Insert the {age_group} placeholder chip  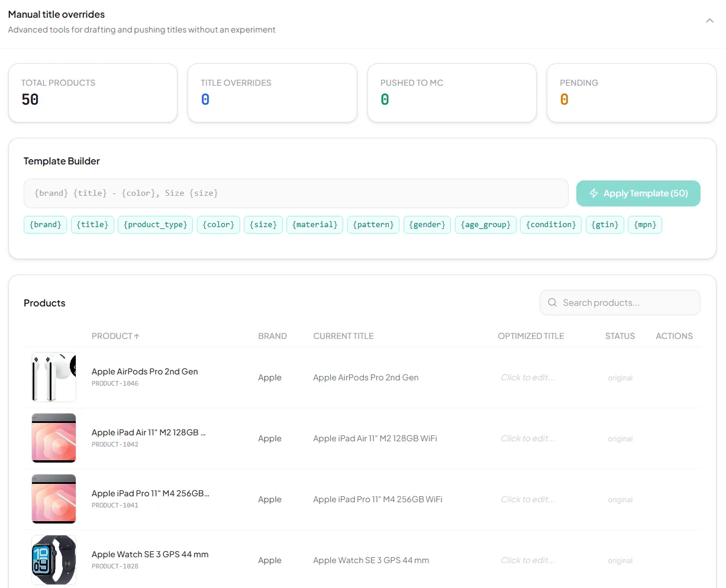(x=486, y=225)
